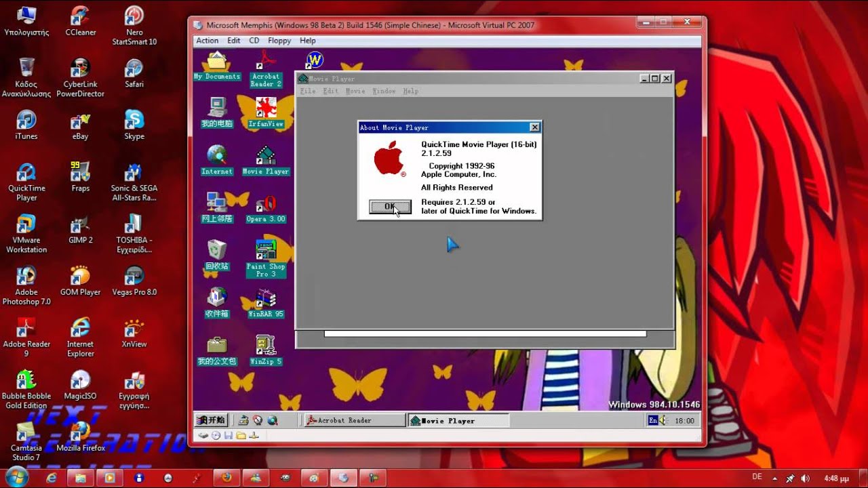Open the Movie menu in Movie Player
The height and width of the screenshot is (488, 868).
tap(355, 91)
